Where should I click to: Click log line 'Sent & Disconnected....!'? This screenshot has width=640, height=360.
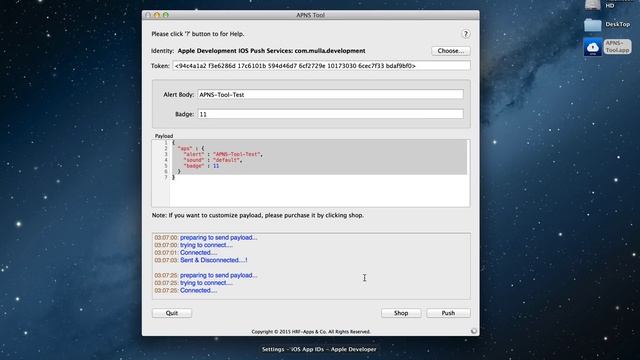click(x=213, y=260)
